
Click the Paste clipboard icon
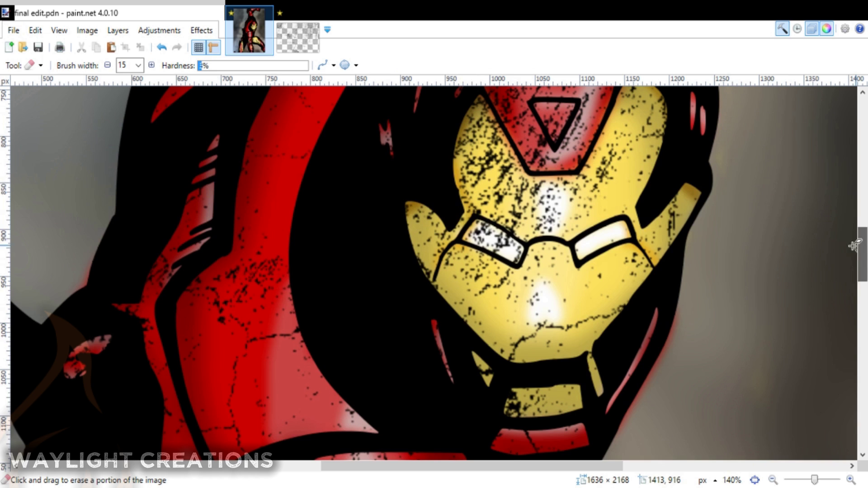tap(111, 47)
